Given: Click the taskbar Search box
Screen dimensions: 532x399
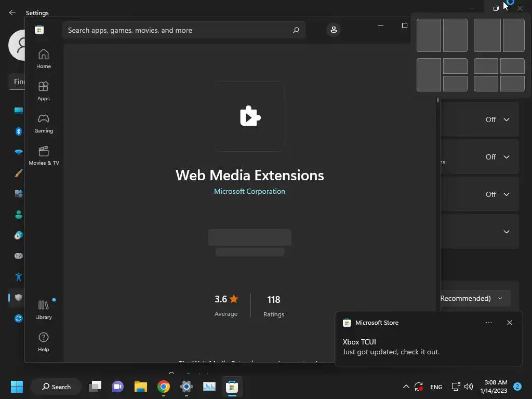Looking at the screenshot, I should coord(56,387).
